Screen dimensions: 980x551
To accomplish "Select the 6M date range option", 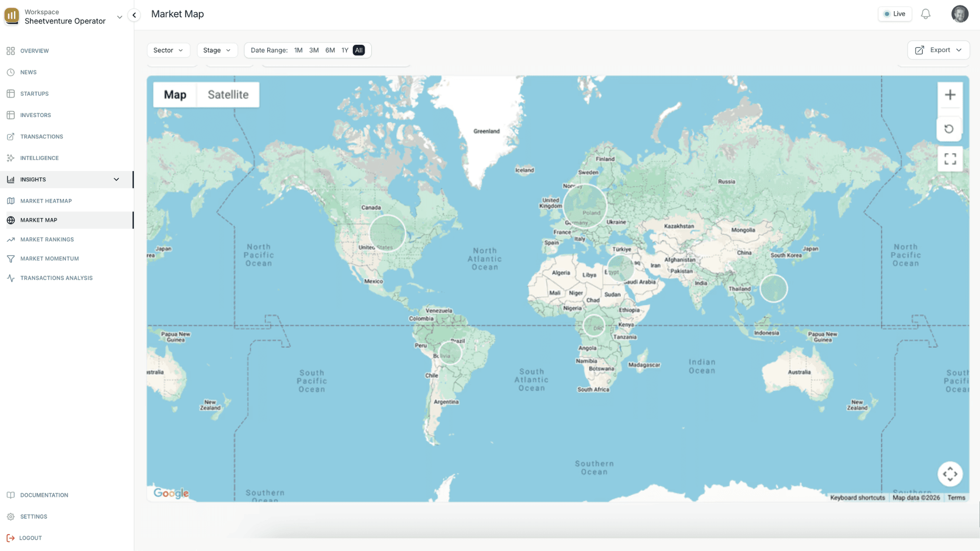I will (x=330, y=50).
